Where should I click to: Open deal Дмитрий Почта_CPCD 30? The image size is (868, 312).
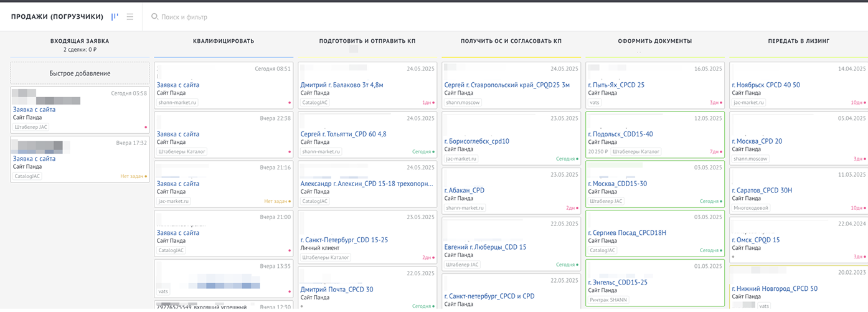337,290
